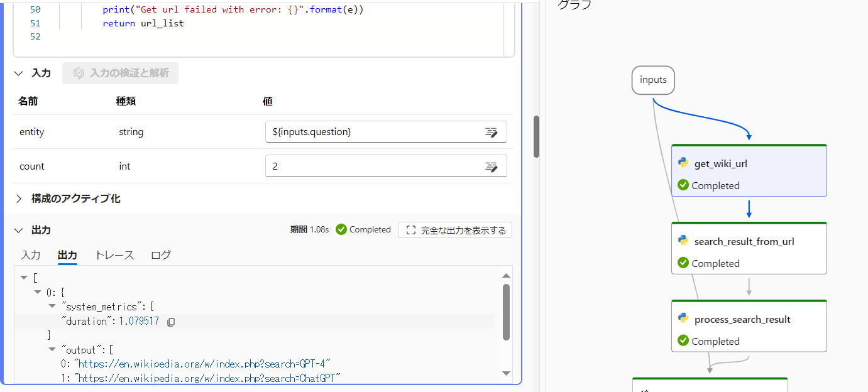Open the トレース tab
Viewport: 868px width, 392px height.
114,255
